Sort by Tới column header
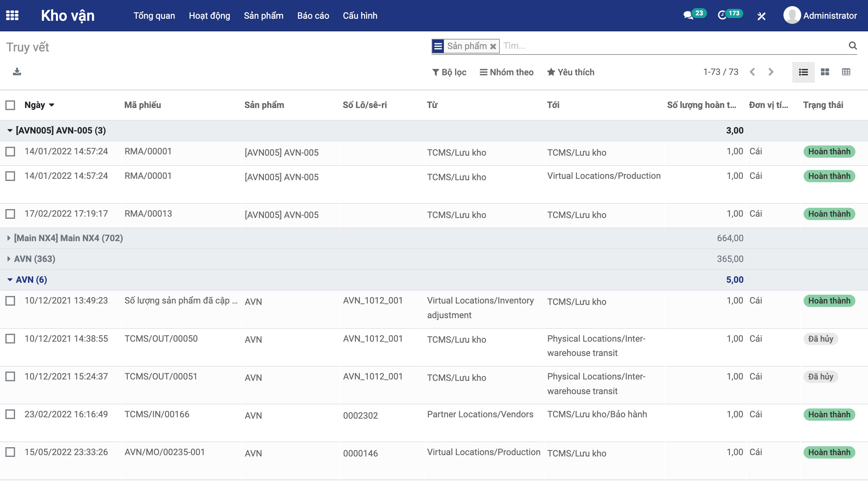 coord(553,105)
